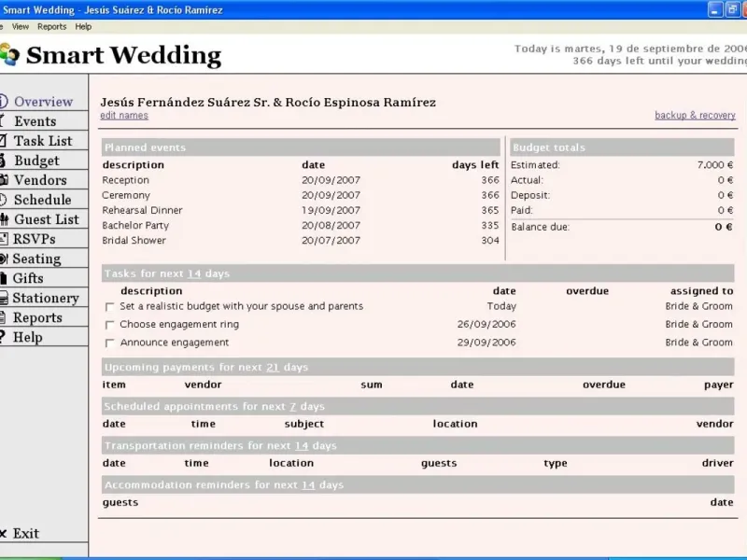Image resolution: width=747 pixels, height=560 pixels.
Task: Click the date 29/09/2006 in tasks
Action: coord(486,343)
